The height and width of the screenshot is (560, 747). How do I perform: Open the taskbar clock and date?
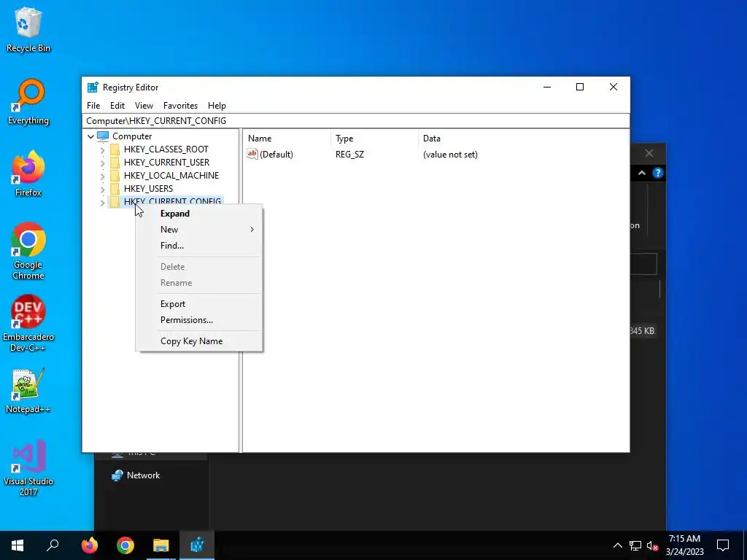coord(684,545)
